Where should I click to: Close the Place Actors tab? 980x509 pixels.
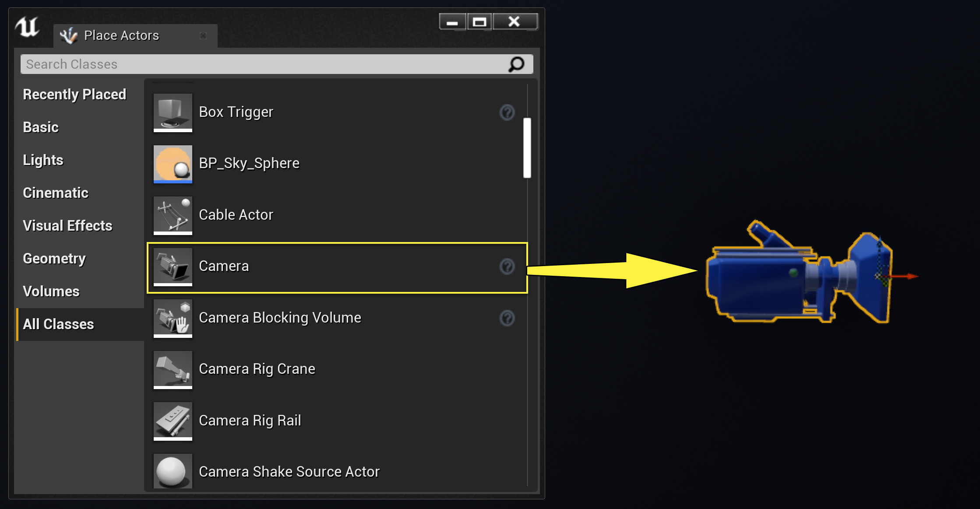point(203,36)
